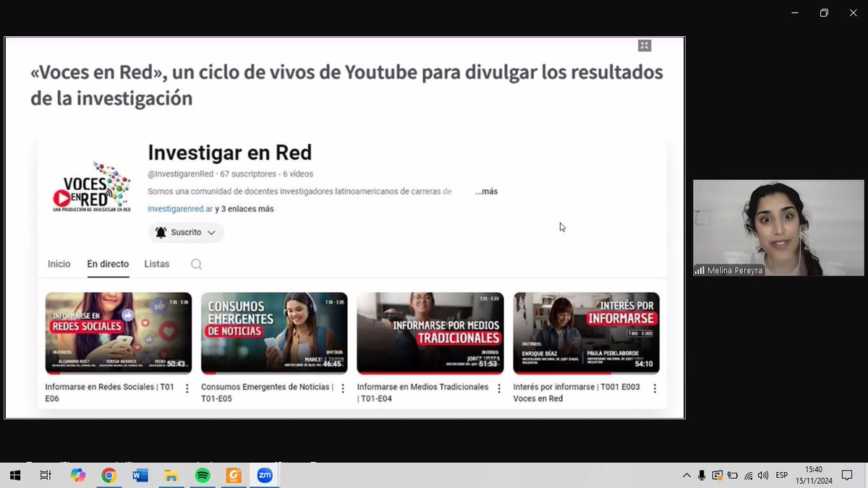Open video title Consumos Emergentes de Noticias T01-E05
The height and width of the screenshot is (488, 868).
tap(267, 393)
